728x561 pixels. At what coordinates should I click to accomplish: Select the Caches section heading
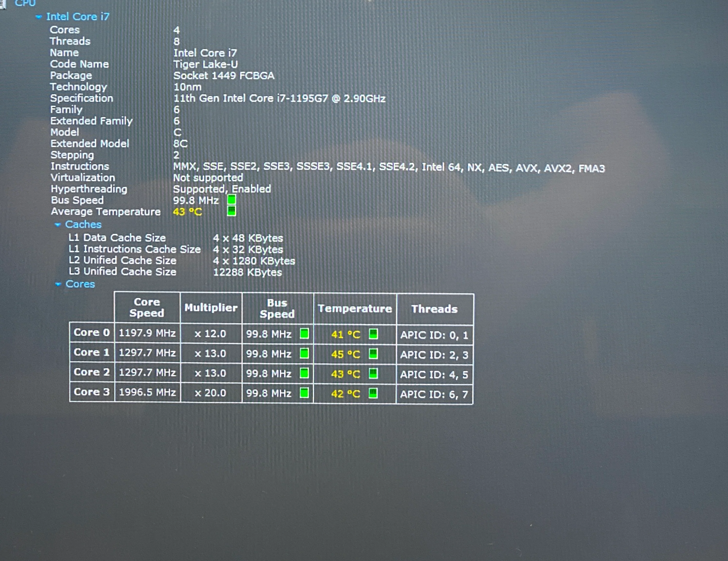[83, 224]
